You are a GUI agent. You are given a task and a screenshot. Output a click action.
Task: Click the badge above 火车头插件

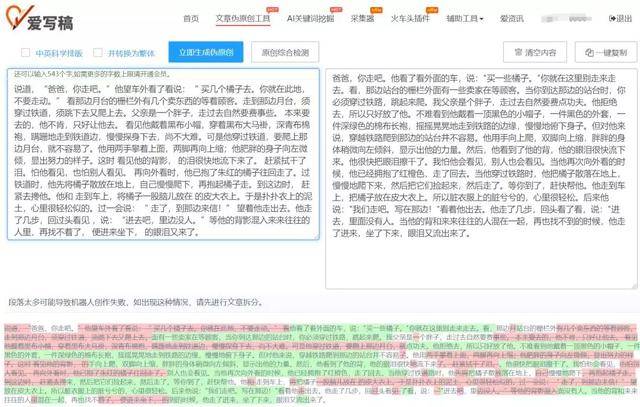(x=431, y=9)
